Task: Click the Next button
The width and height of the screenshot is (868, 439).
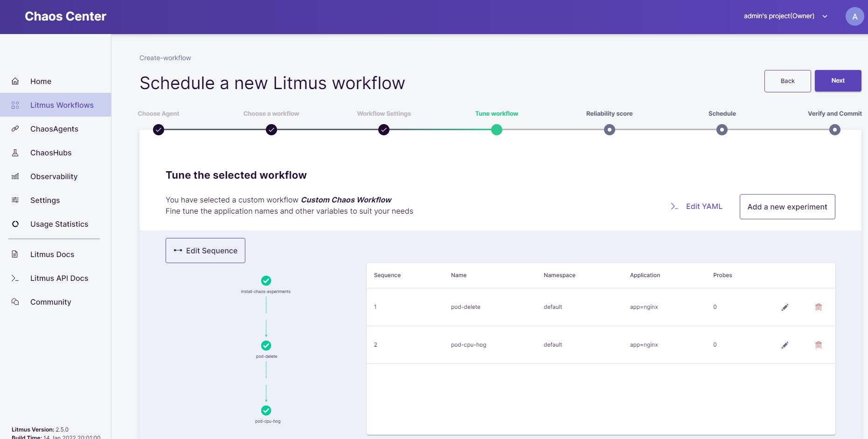Action: [x=838, y=81]
